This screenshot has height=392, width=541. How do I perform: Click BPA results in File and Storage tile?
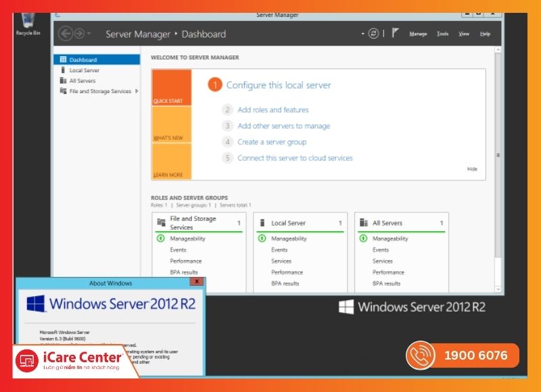(x=183, y=272)
